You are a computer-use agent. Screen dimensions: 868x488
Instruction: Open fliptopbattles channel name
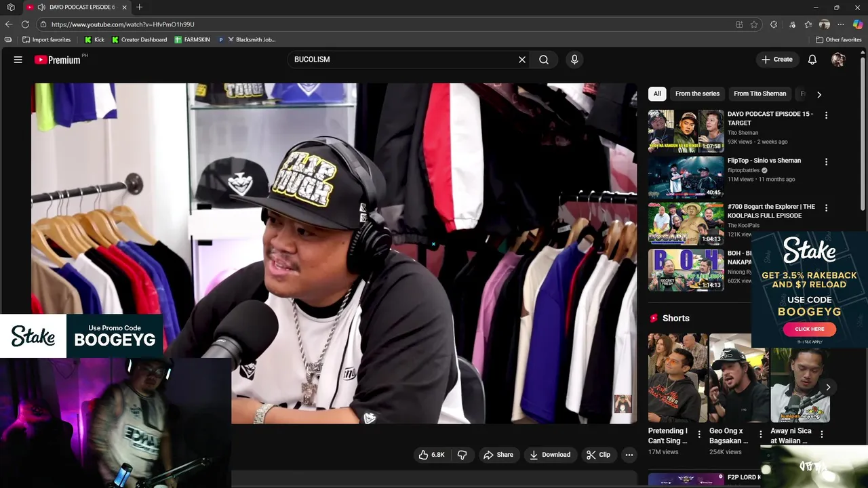pyautogui.click(x=744, y=170)
